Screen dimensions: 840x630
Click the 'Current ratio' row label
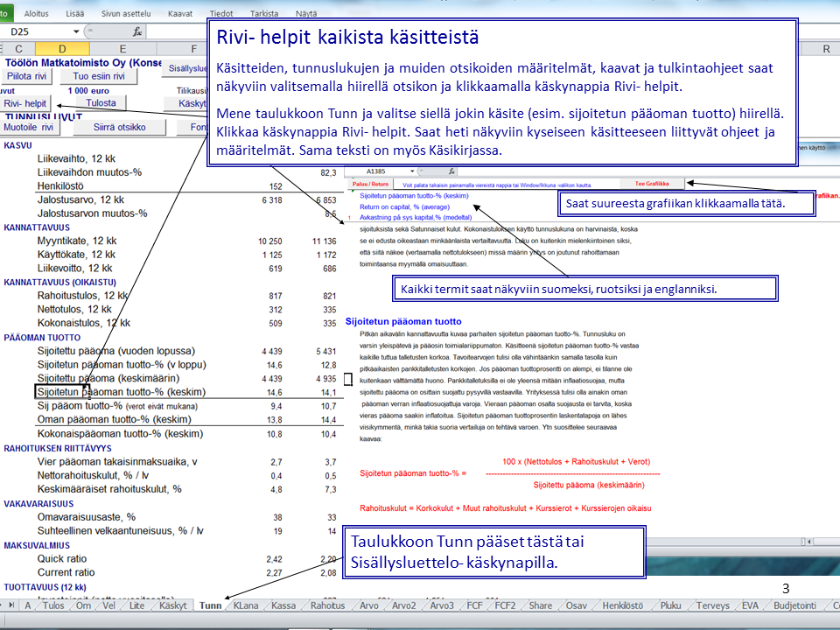pos(66,572)
